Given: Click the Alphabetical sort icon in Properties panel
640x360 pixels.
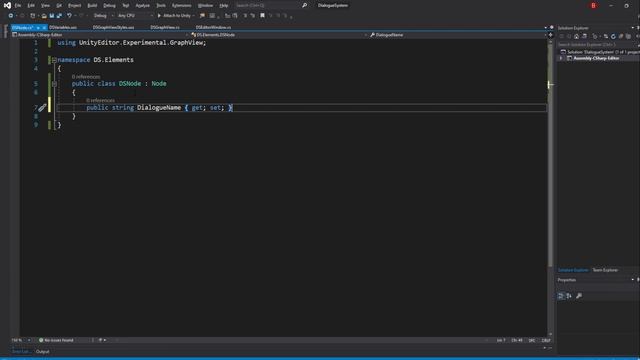Looking at the screenshot, I should point(569,296).
